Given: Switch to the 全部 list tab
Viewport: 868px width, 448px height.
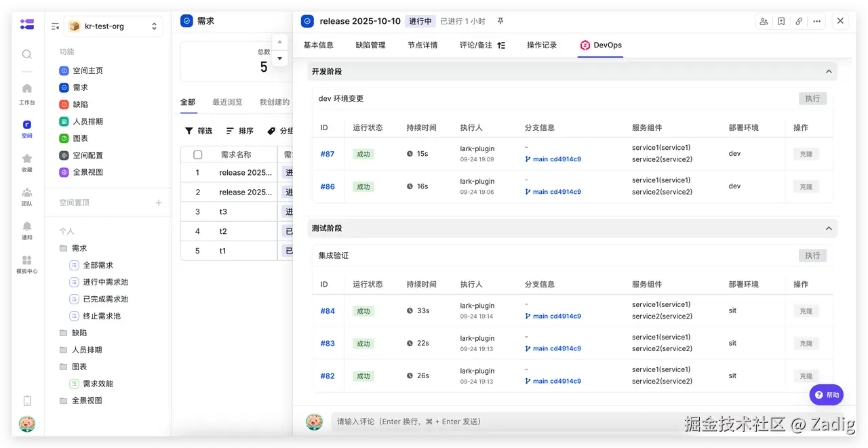Looking at the screenshot, I should click(x=188, y=102).
